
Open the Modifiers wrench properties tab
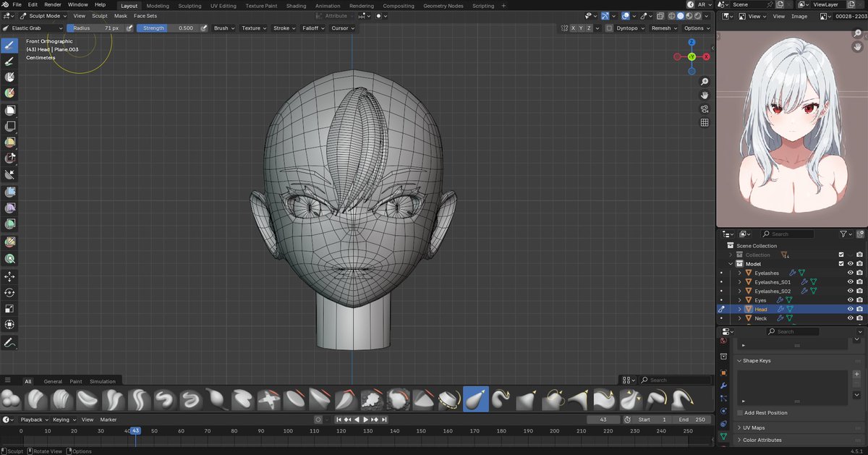coord(723,386)
